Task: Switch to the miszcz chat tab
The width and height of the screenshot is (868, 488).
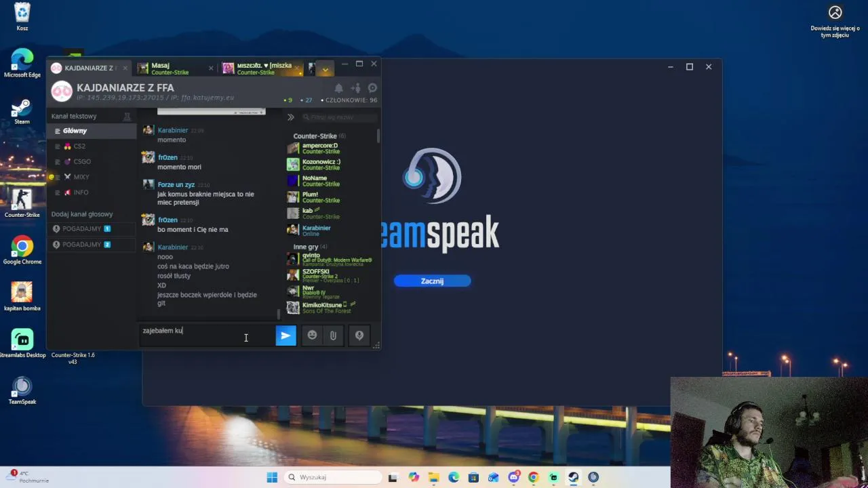Action: [262, 68]
